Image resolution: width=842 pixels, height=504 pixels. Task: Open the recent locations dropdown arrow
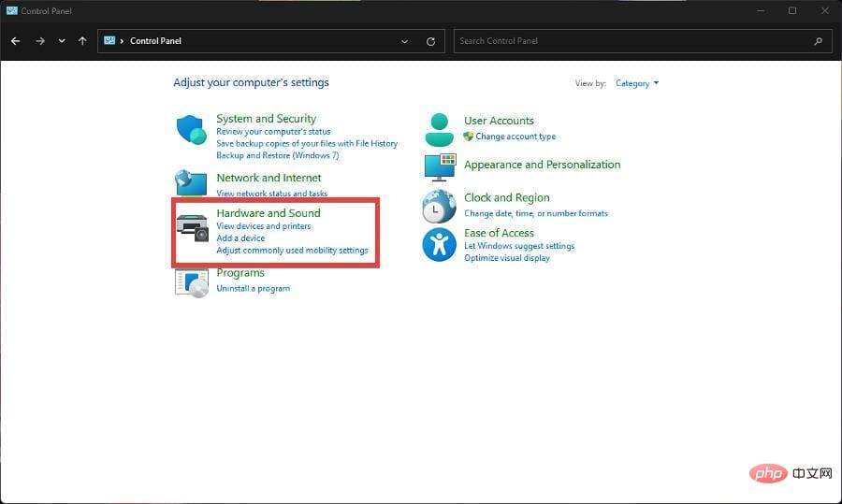62,41
